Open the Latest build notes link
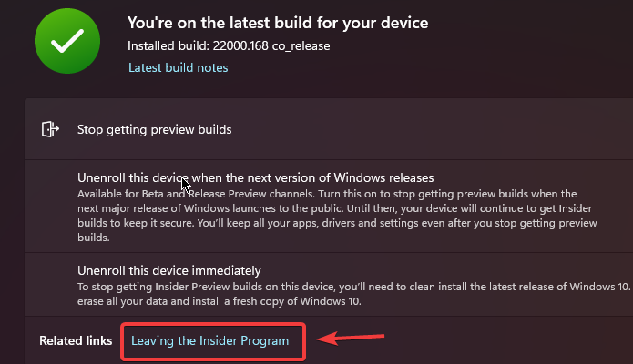 (x=178, y=68)
